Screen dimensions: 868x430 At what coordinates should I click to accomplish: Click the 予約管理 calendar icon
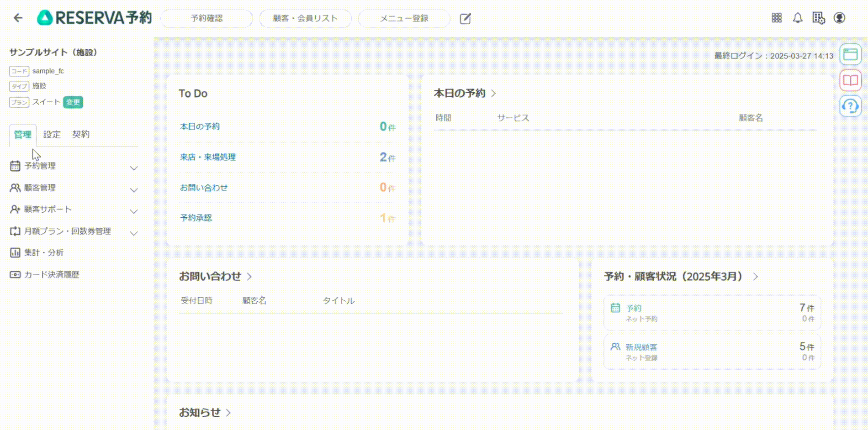[15, 166]
